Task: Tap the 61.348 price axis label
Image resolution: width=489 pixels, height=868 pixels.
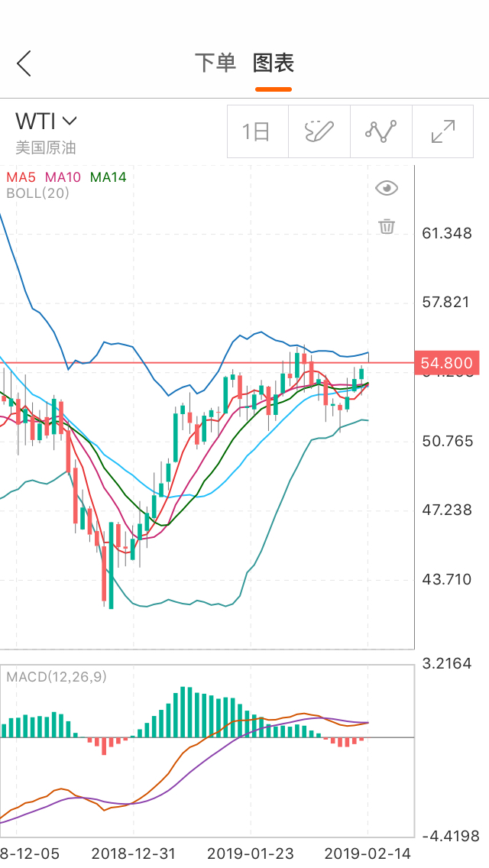Action: (447, 233)
